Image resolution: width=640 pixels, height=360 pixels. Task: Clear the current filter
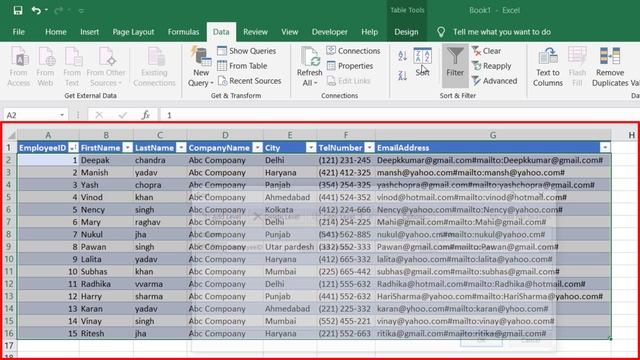pos(487,51)
